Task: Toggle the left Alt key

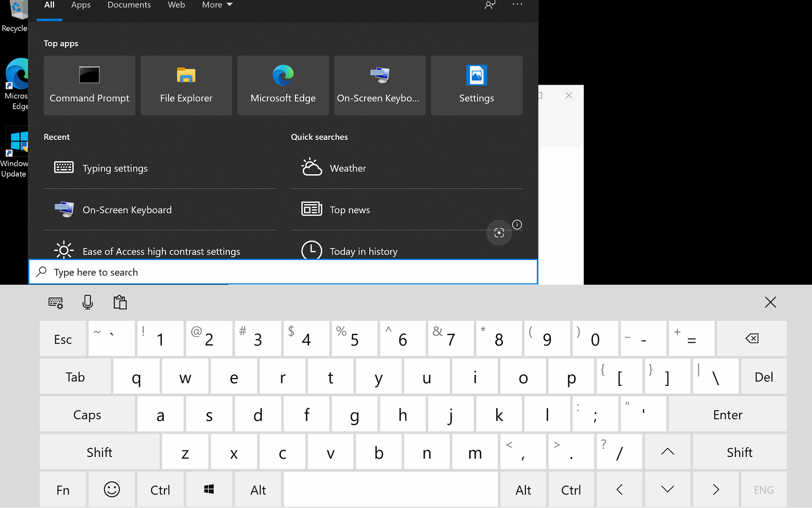Action: 259,490
